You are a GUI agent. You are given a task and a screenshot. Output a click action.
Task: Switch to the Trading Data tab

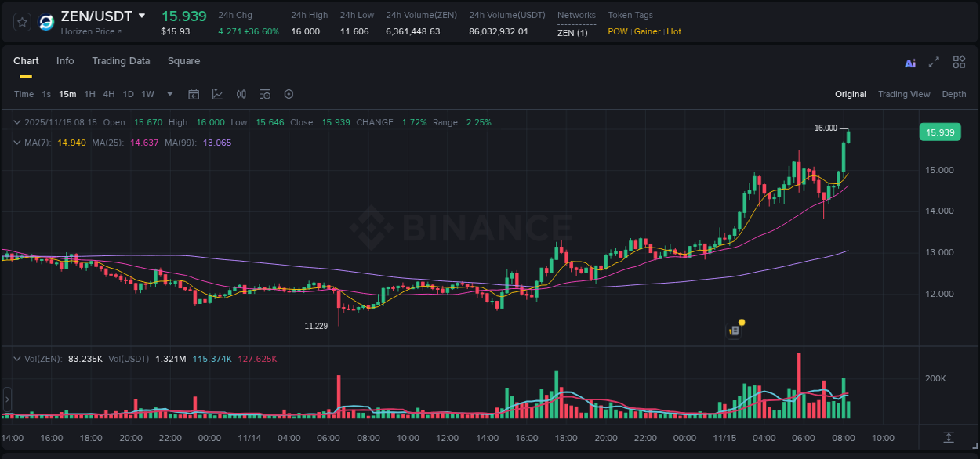coord(122,61)
